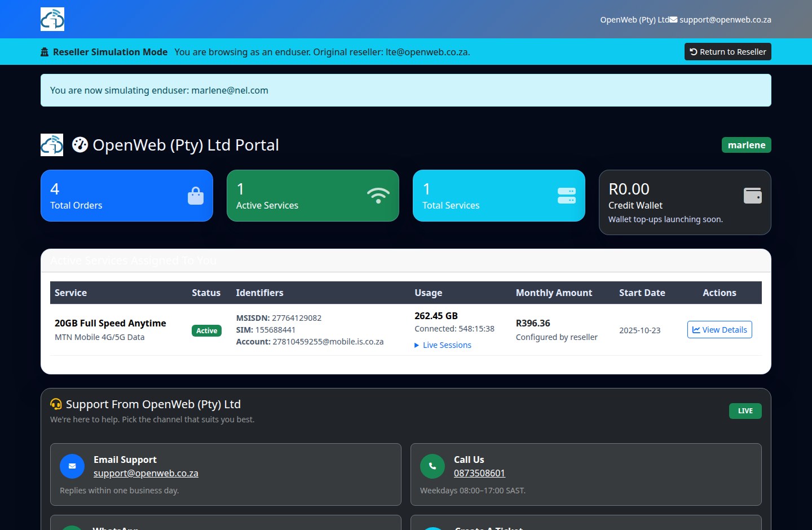Screen dimensions: 812x530
Task: Click the green Call Us phone icon
Action: coord(433,466)
